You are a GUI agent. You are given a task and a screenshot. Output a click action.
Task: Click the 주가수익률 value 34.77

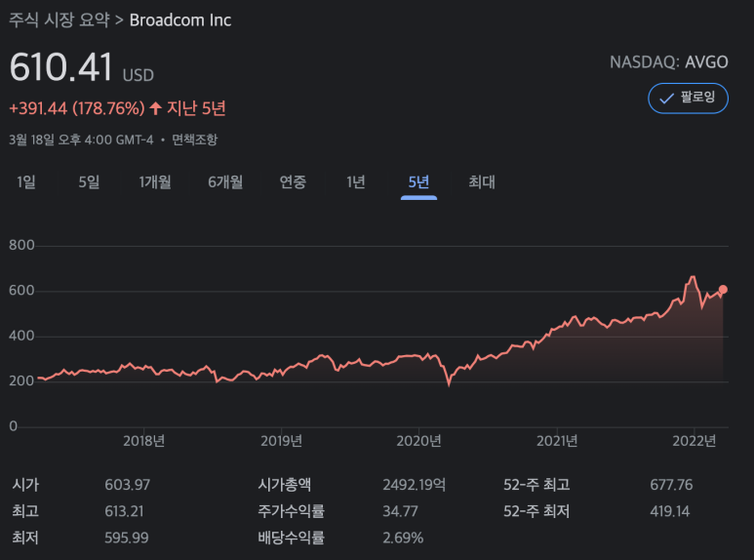click(400, 511)
